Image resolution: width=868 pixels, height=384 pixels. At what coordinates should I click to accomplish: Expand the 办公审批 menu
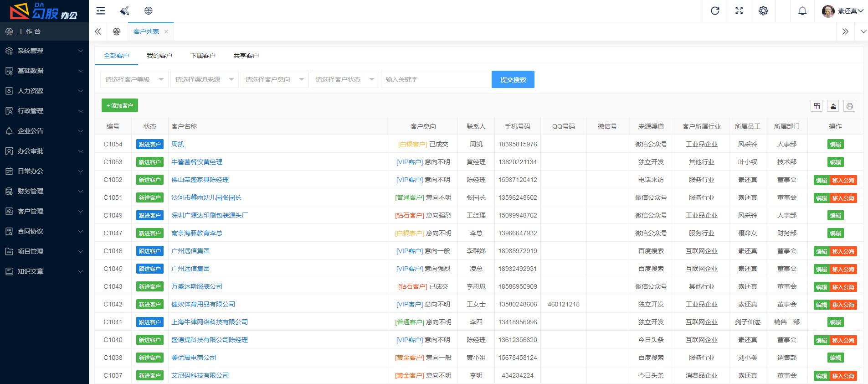point(44,151)
